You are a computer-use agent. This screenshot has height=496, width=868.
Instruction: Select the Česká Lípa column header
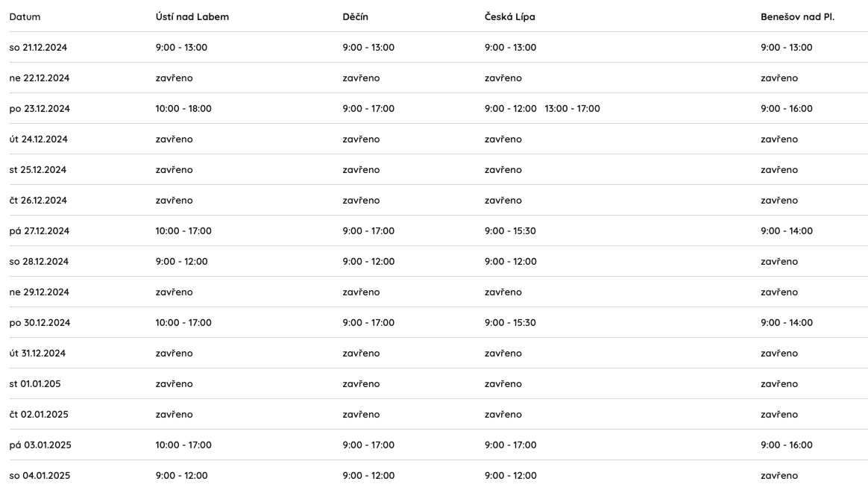point(510,16)
